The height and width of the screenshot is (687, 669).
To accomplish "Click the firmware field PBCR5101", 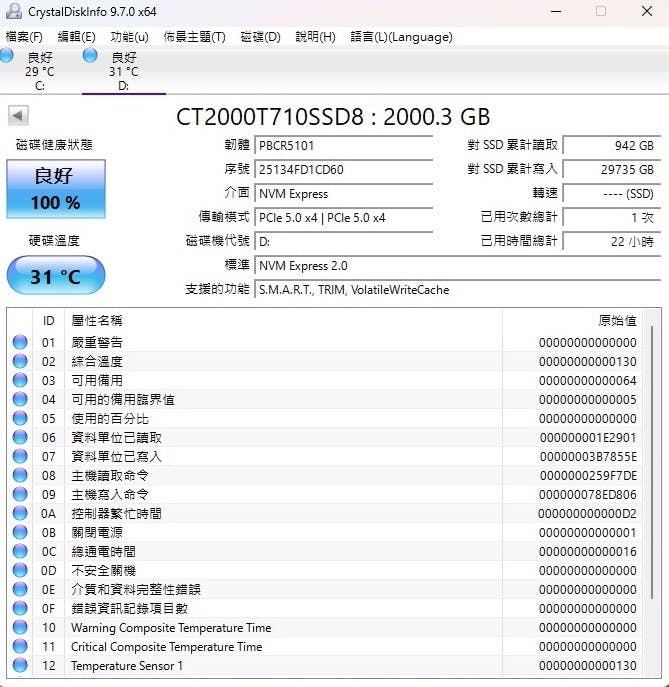I will tap(344, 145).
